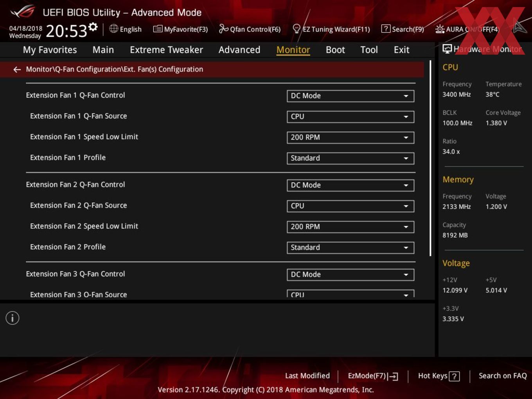Select Extension Fan 2 Q-Fan Source label
Screen dimensions: 532x399
79,205
